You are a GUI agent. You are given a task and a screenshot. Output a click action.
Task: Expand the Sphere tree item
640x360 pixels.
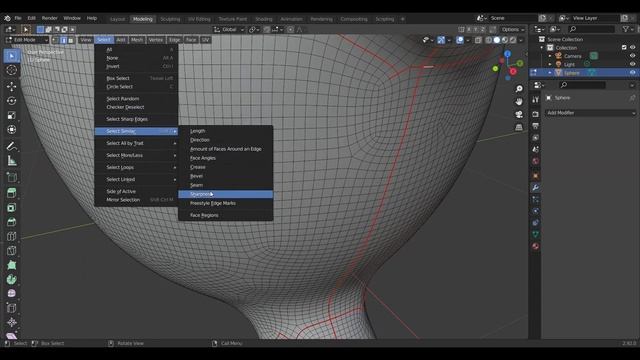click(x=550, y=73)
